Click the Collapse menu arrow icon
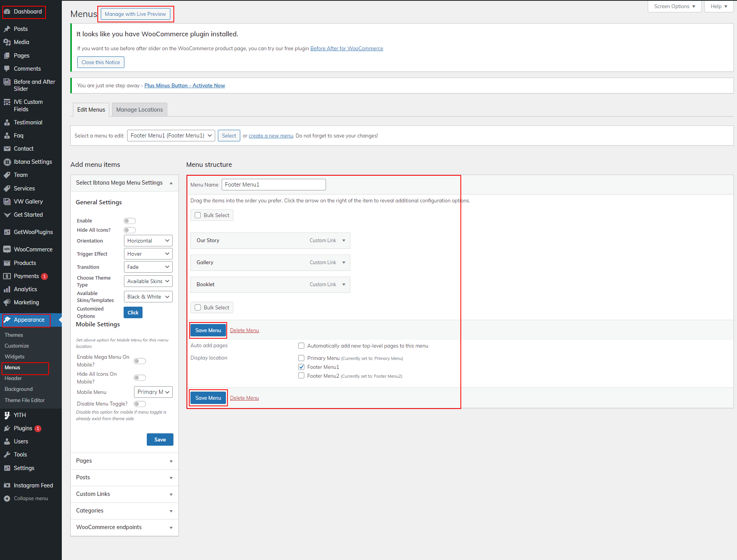Viewport: 737px width, 560px height. [x=7, y=499]
